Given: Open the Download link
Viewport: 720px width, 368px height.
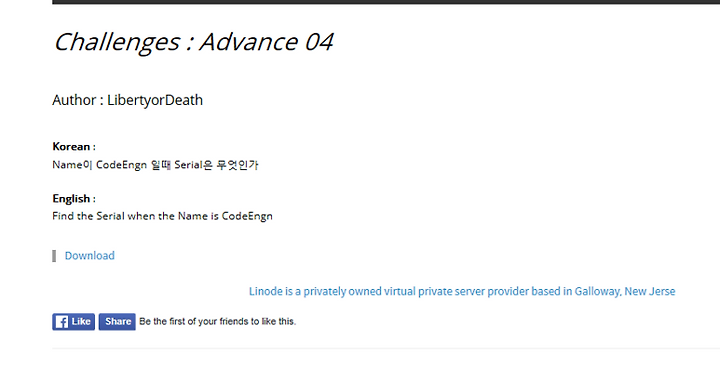Looking at the screenshot, I should pos(90,255).
